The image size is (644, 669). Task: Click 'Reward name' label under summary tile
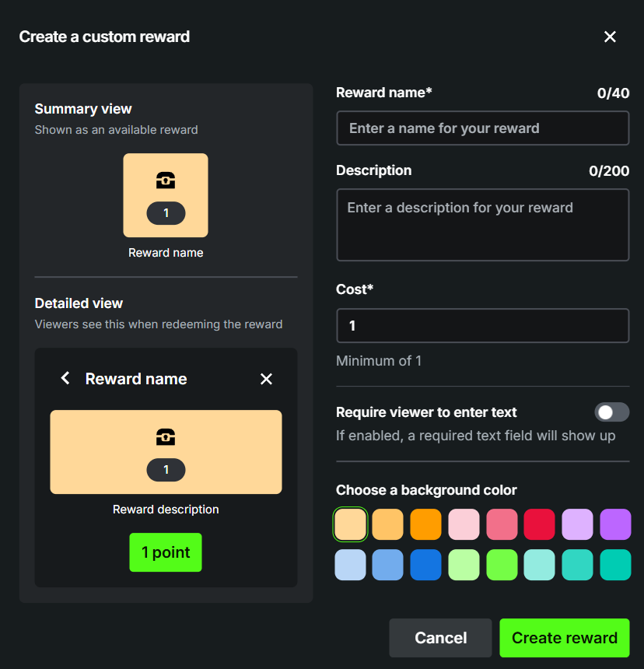click(x=166, y=253)
